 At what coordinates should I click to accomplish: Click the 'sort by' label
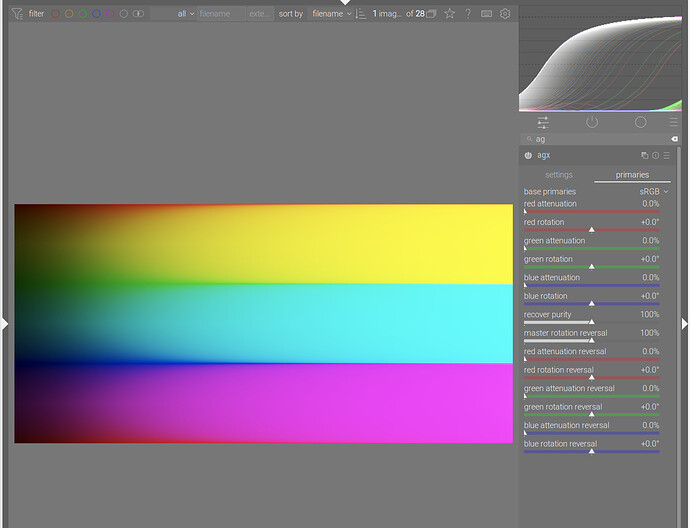coord(290,14)
